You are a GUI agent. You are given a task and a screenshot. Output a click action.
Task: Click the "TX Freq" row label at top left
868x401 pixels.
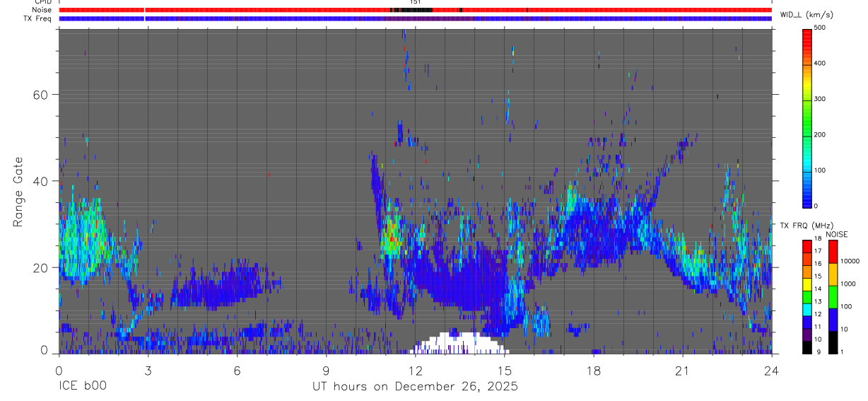pos(38,18)
